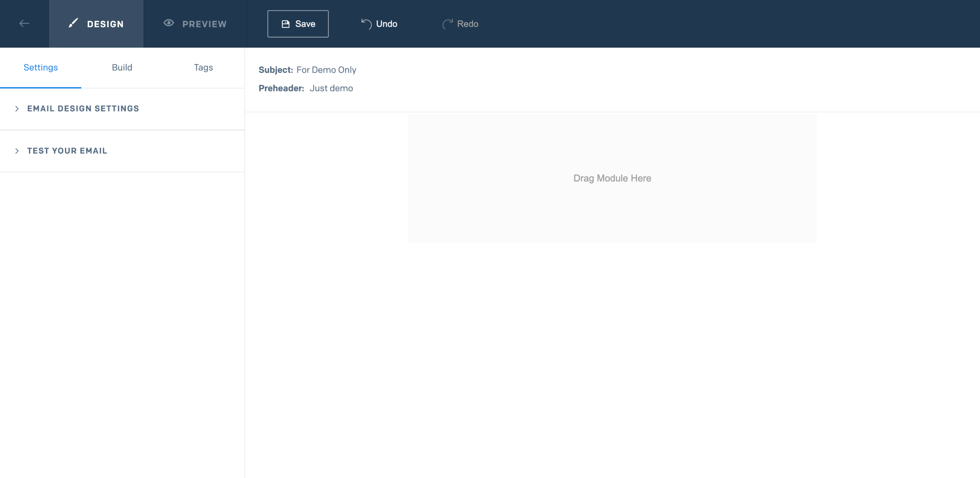The width and height of the screenshot is (980, 478).
Task: Switch to the Build tab
Action: click(122, 67)
